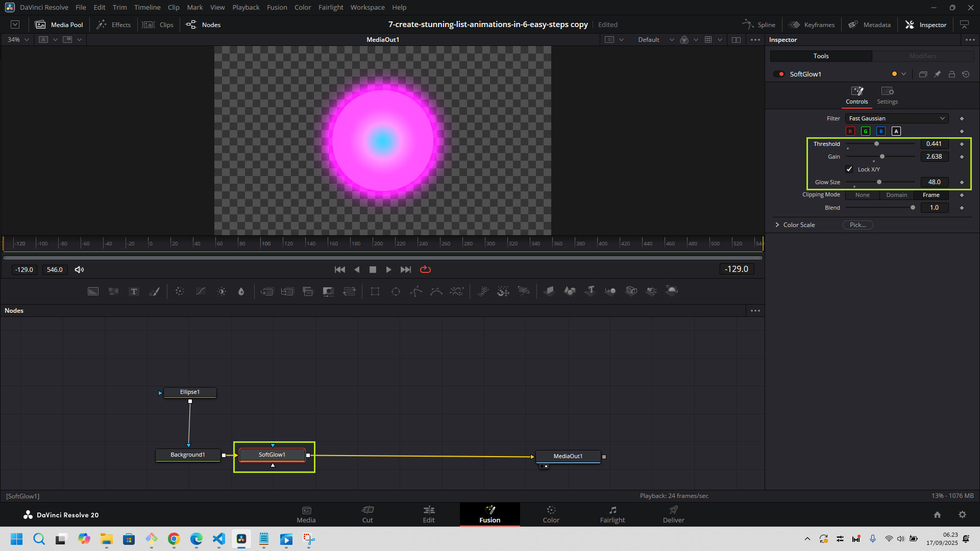Click the Ellipse1 node

tap(190, 392)
